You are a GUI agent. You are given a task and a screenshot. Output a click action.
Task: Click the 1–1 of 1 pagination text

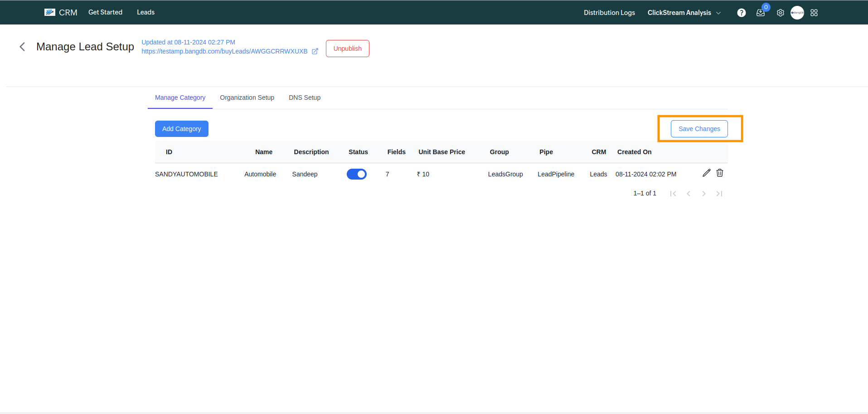(x=645, y=193)
